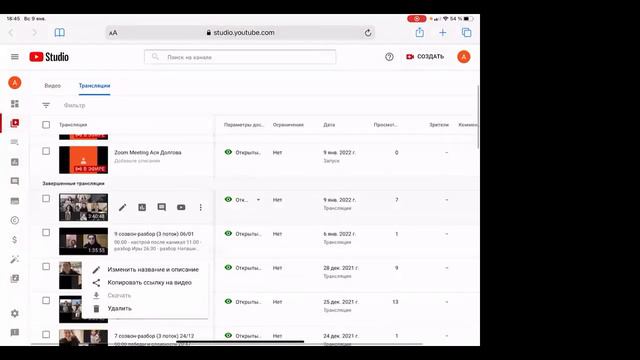640x360 pixels.
Task: Choose Удалить in the context menu
Action: pos(145,308)
